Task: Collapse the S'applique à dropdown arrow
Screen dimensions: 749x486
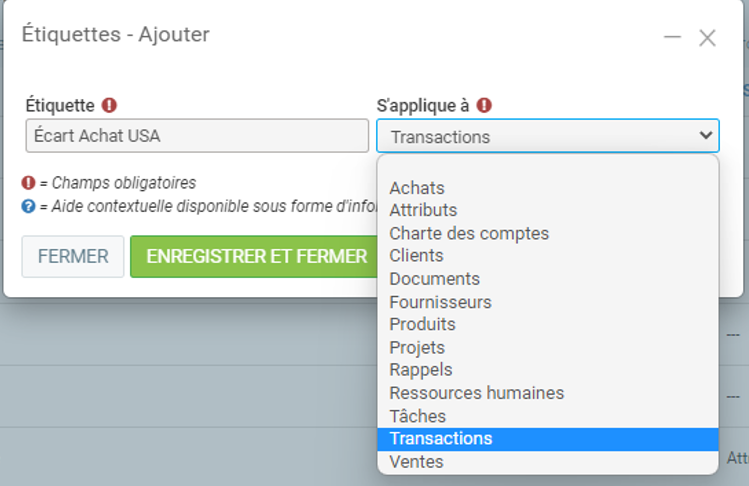Action: [x=706, y=136]
